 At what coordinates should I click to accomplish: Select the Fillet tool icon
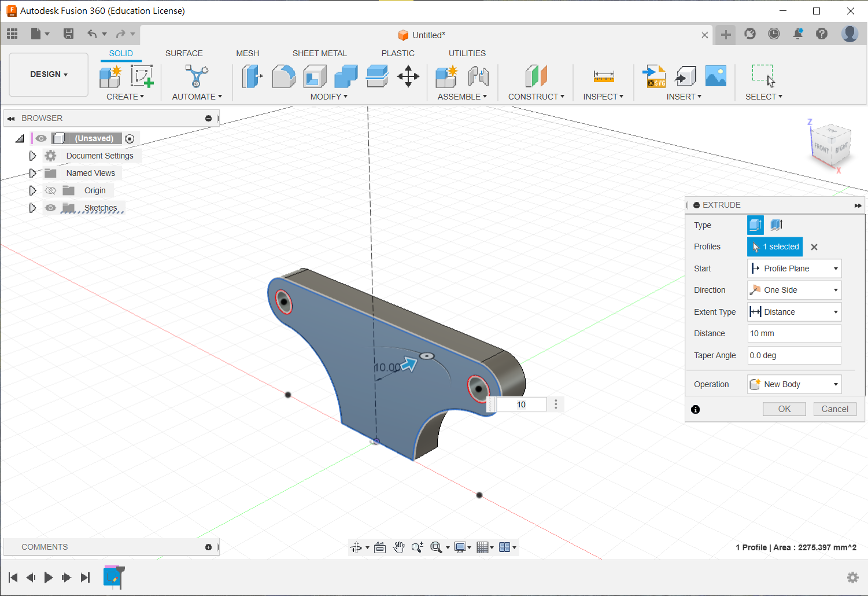[x=283, y=76]
